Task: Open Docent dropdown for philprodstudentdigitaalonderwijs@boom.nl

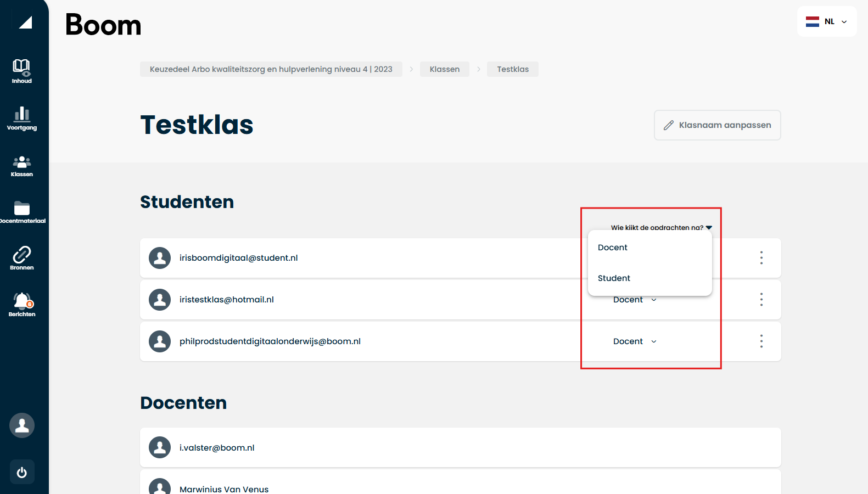Action: coord(635,341)
